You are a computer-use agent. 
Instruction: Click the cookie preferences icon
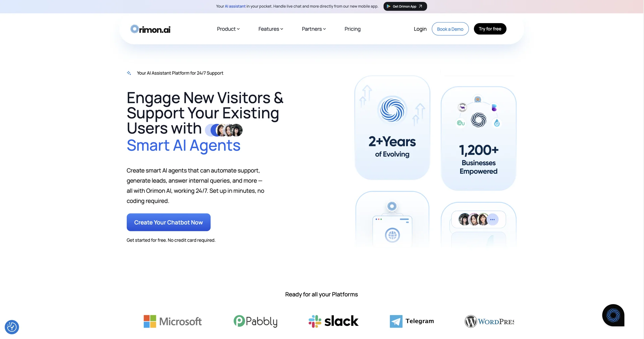point(12,327)
